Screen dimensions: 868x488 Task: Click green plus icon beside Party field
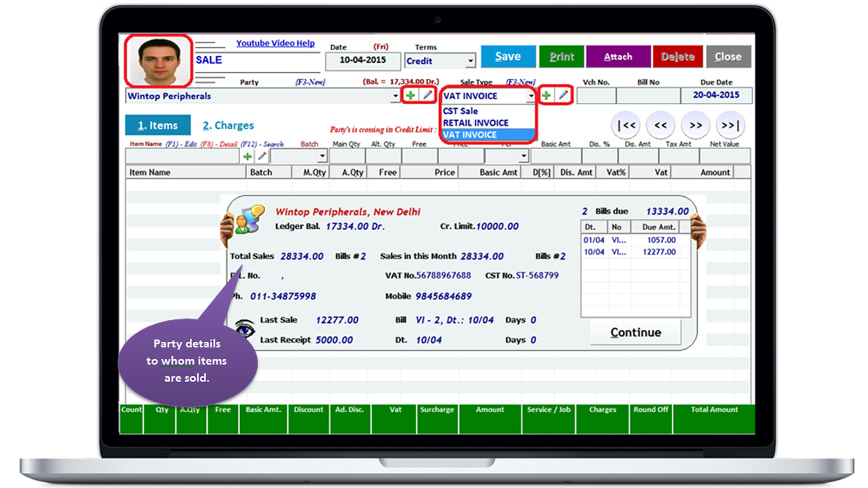[410, 95]
